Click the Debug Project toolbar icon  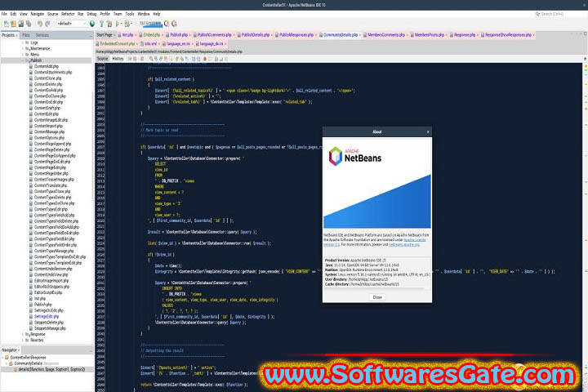(x=127, y=24)
